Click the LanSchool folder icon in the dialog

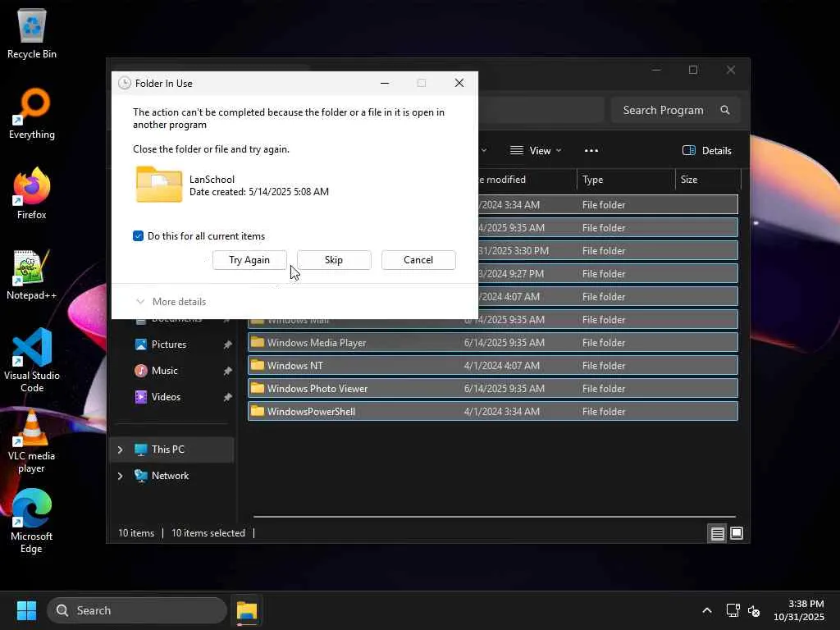point(159,185)
